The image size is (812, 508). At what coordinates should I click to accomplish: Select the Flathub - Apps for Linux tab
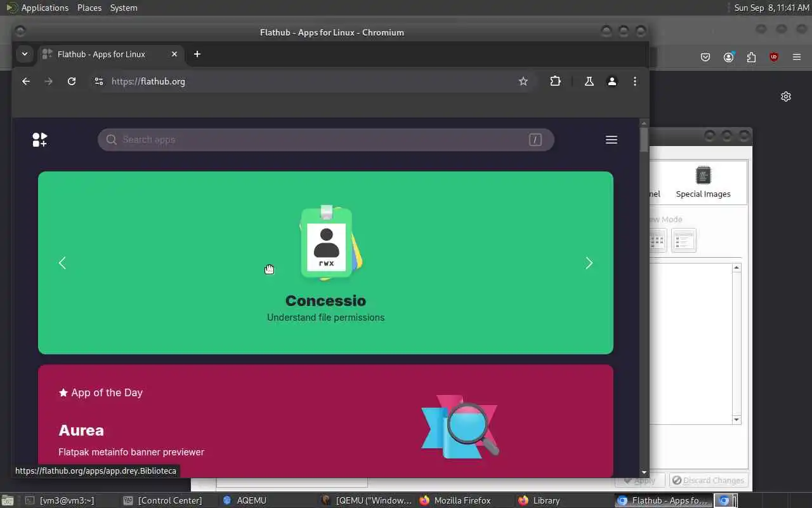(x=111, y=54)
